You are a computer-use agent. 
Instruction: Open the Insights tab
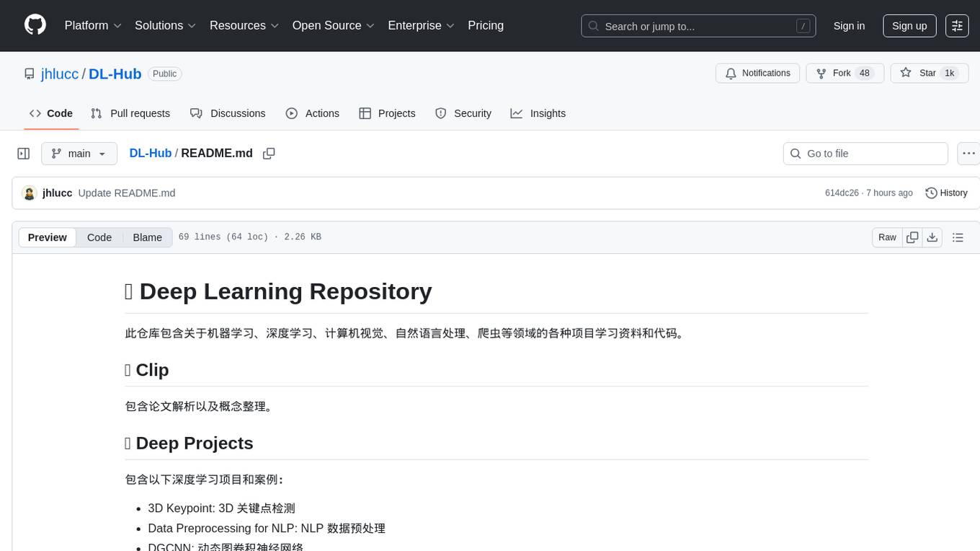(538, 113)
